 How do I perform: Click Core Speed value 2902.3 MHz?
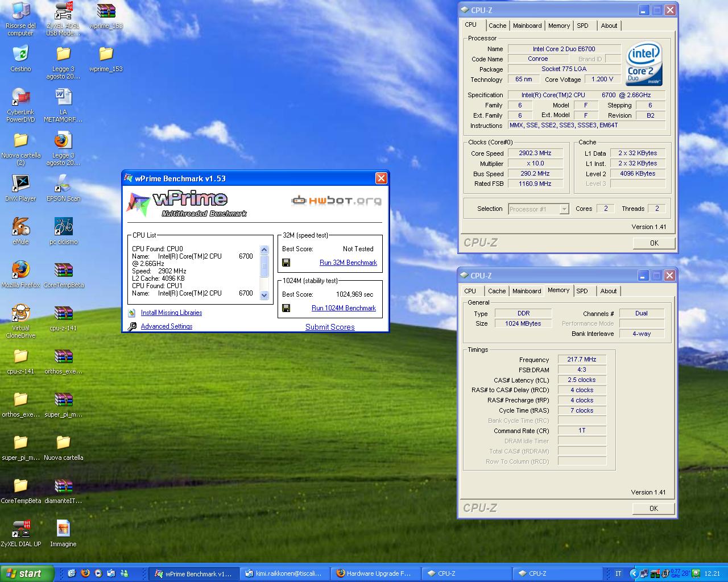coord(535,153)
